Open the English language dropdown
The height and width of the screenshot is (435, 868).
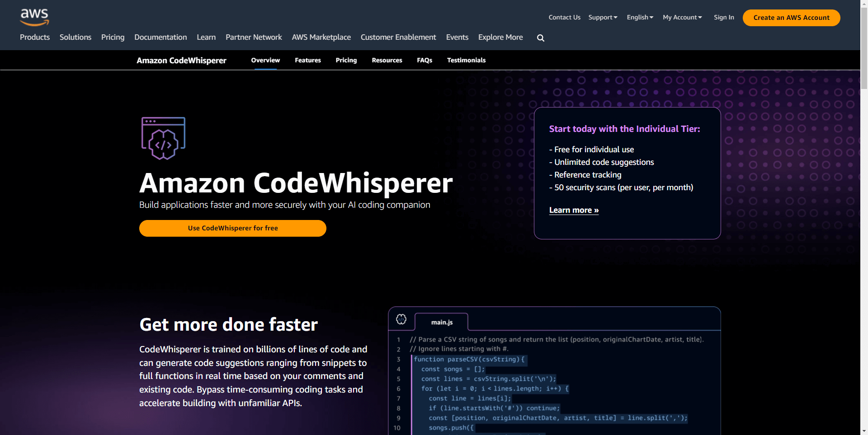pos(640,17)
